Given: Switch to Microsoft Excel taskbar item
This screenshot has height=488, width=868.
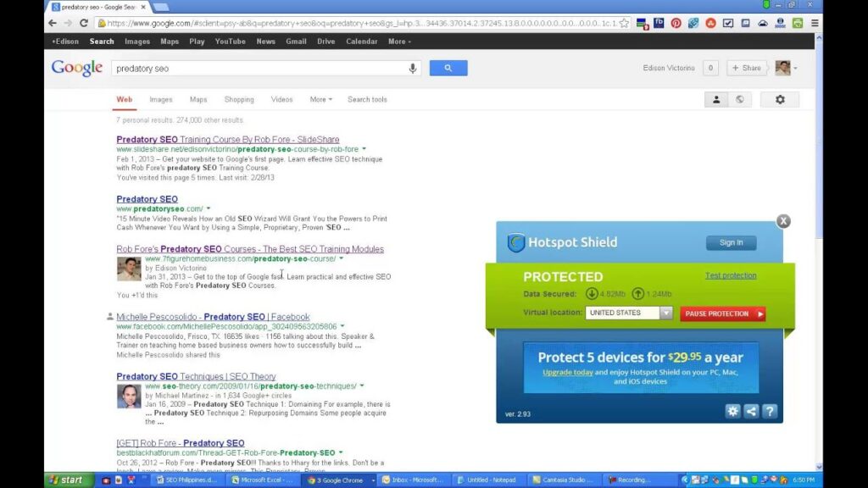Looking at the screenshot, I should pyautogui.click(x=262, y=480).
